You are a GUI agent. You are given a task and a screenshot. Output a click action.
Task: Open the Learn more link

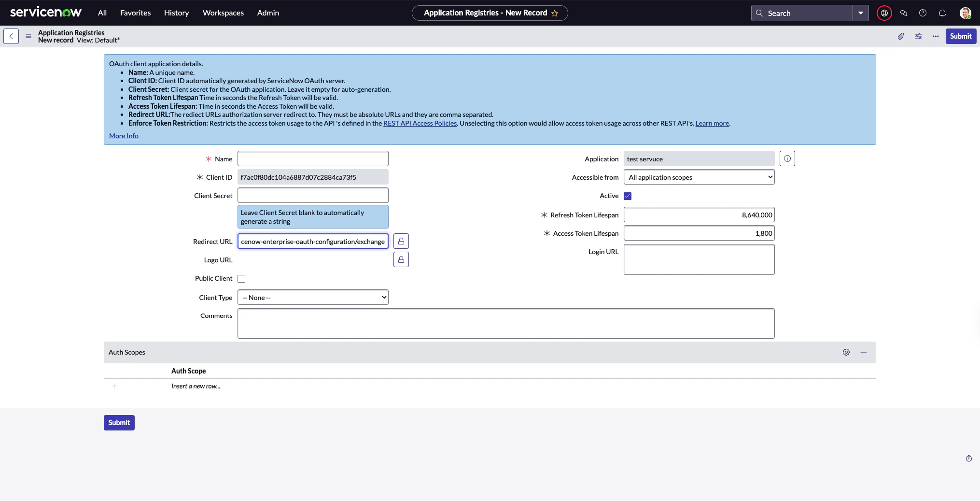pos(712,123)
